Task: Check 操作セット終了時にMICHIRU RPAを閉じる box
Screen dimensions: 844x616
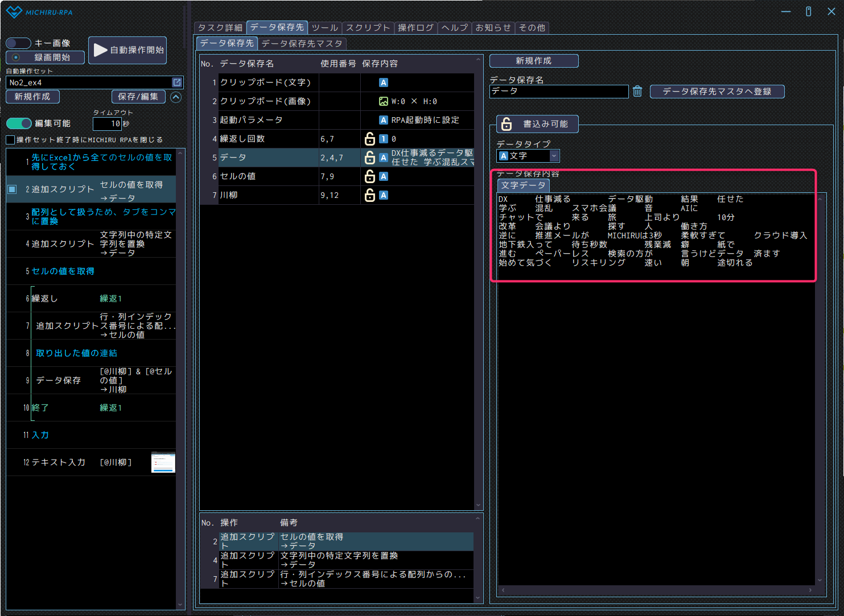Action: [10, 140]
